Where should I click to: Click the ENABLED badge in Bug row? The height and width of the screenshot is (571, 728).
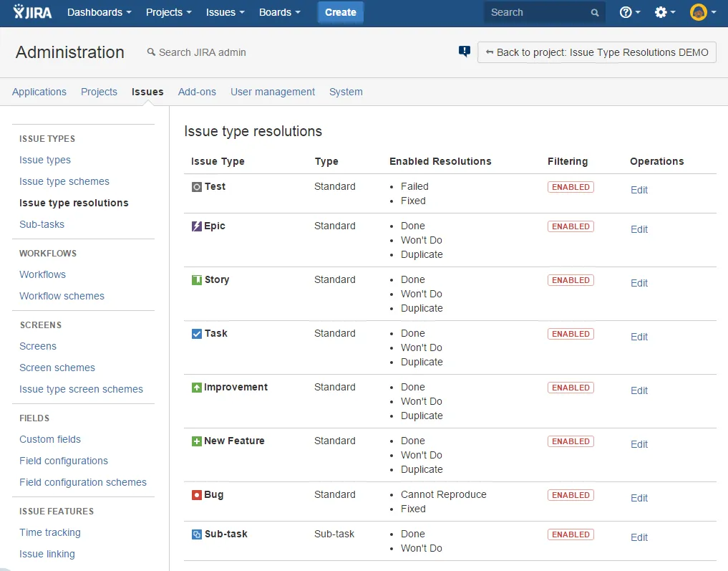pos(571,495)
